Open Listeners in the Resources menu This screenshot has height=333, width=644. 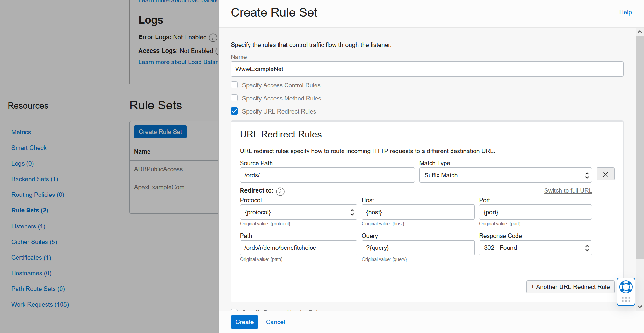[x=28, y=226]
